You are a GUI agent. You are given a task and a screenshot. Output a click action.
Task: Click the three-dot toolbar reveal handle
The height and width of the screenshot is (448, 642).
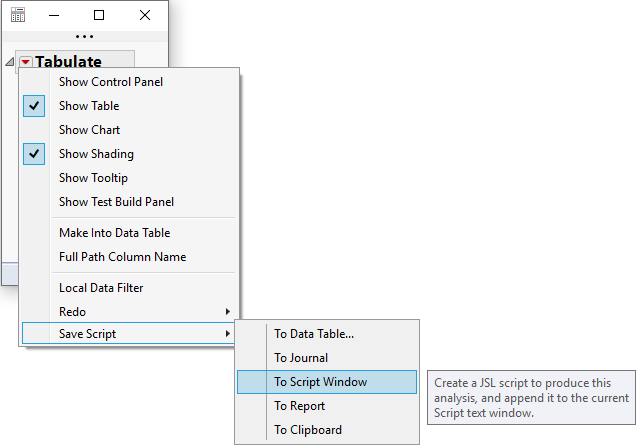pos(85,37)
